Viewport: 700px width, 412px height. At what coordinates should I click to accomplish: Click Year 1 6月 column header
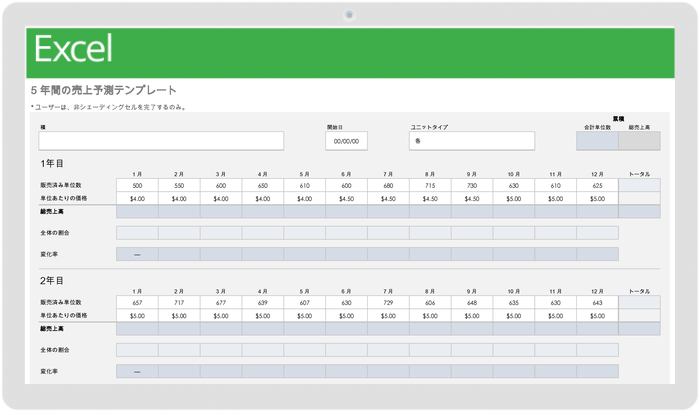click(346, 174)
